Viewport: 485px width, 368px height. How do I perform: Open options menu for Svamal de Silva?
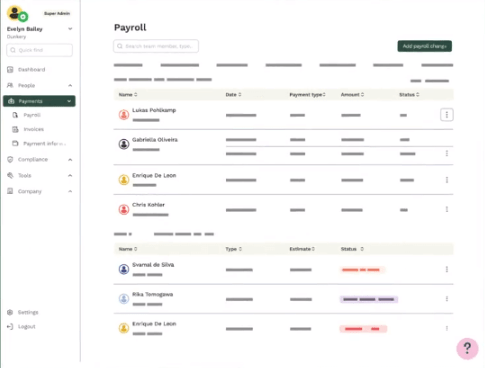click(x=447, y=269)
